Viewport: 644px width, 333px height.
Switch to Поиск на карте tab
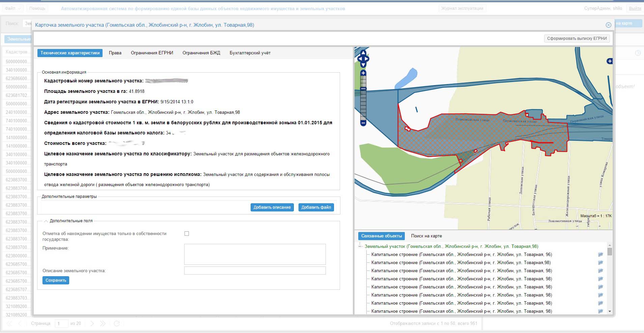pyautogui.click(x=426, y=236)
